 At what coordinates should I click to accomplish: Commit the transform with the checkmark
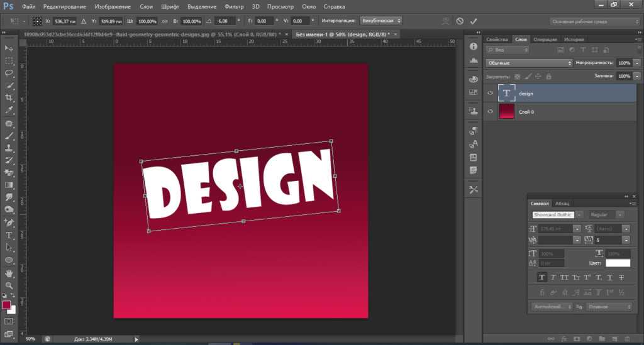pyautogui.click(x=474, y=21)
